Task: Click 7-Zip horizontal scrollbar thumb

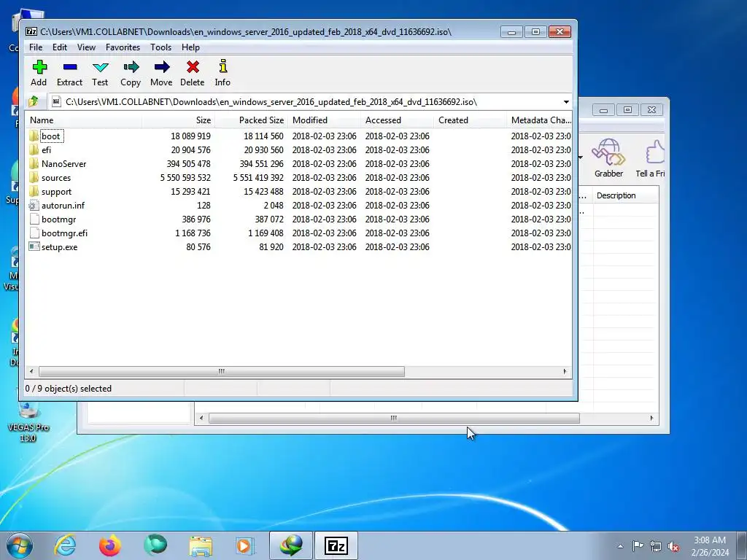Action: pos(222,371)
